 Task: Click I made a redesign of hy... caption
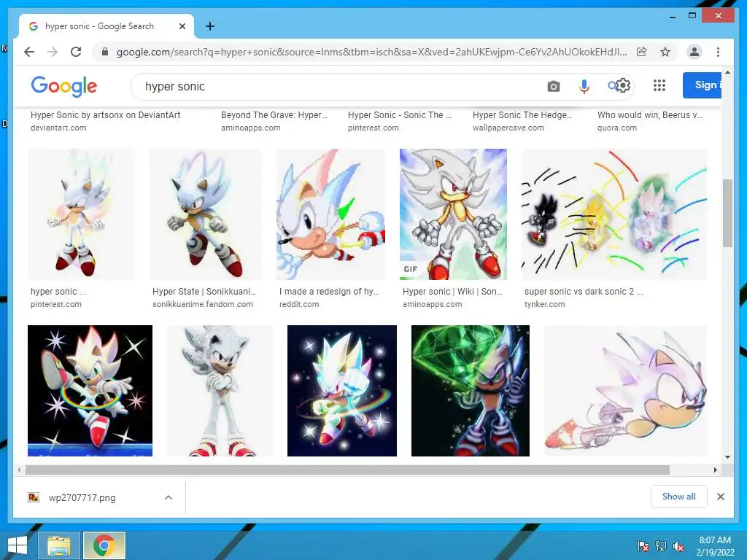(x=329, y=292)
